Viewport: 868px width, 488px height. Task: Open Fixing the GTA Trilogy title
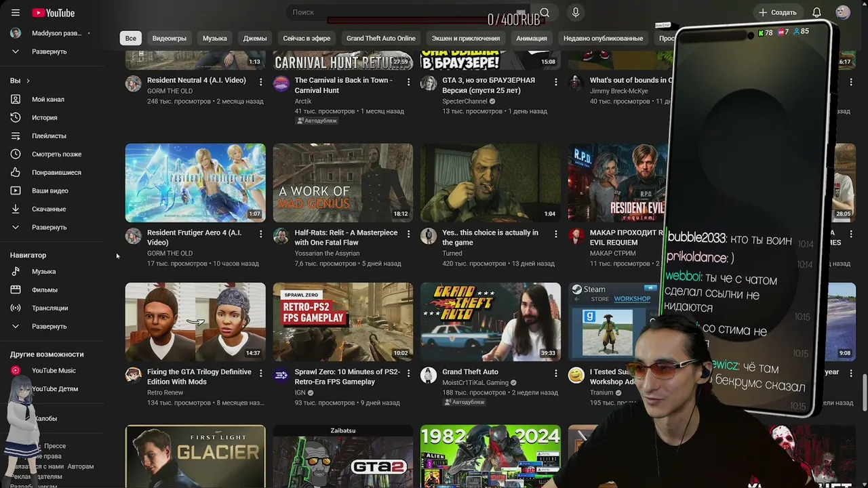coord(199,377)
